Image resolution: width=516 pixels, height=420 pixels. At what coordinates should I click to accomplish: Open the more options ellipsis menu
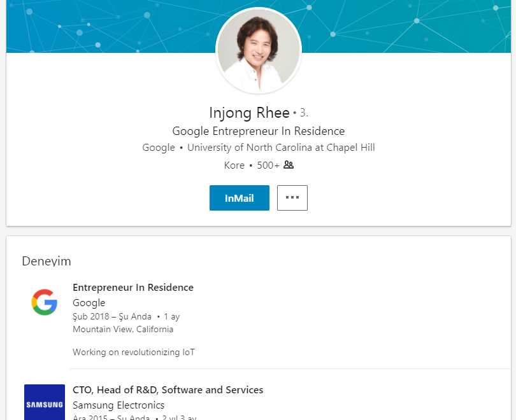pos(292,198)
